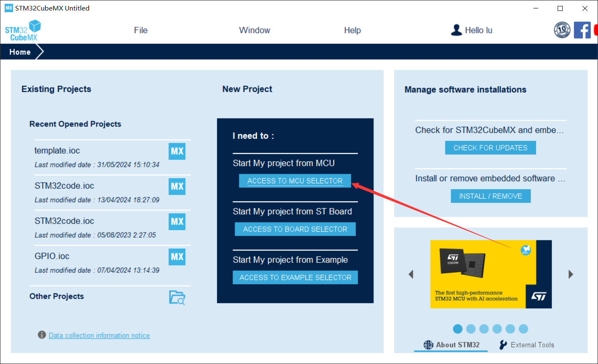Show the previous banner with the left arrow
This screenshot has height=364, width=598.
tap(411, 274)
